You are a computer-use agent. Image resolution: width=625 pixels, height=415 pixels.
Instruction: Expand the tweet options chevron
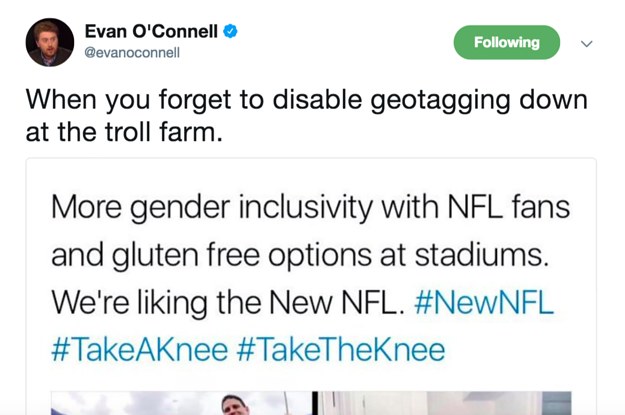[587, 43]
